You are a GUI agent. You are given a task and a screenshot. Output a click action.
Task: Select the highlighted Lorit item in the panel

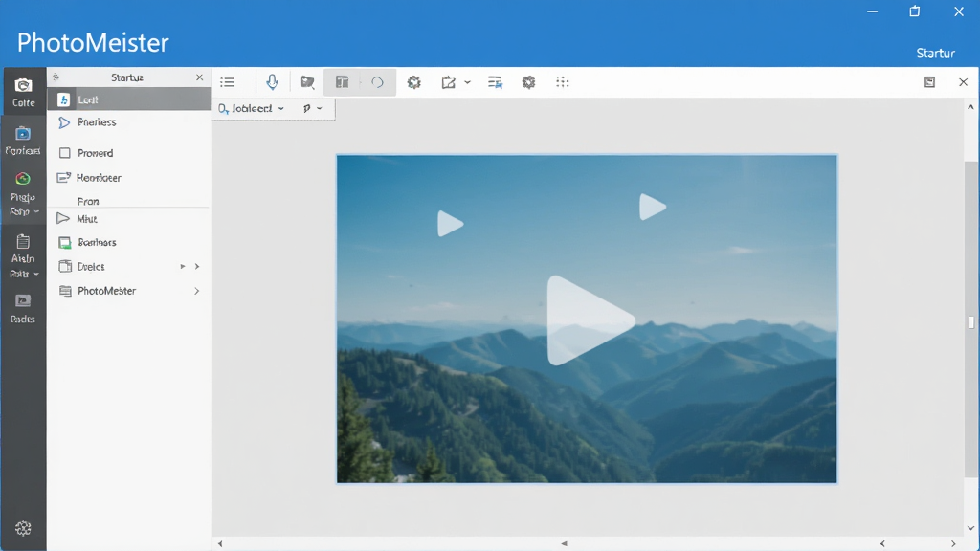coord(129,99)
